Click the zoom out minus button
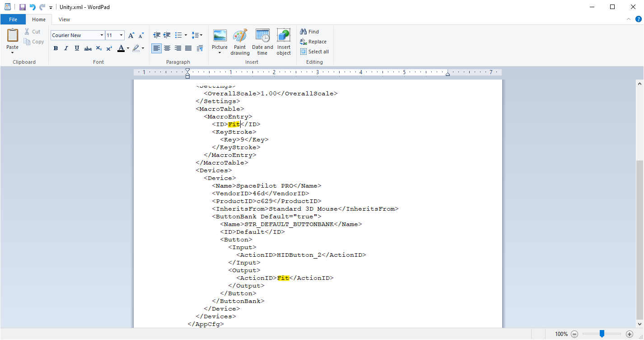The image size is (644, 340). pos(574,334)
